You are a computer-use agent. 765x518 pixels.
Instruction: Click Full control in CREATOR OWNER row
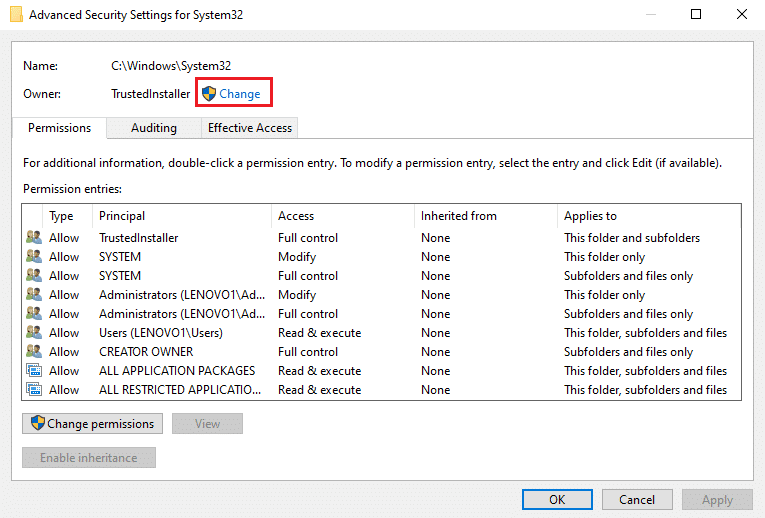308,352
